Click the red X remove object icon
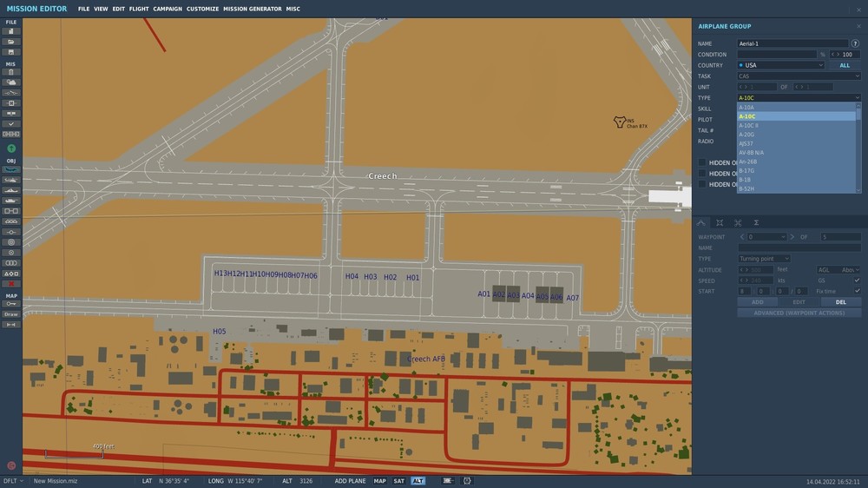868x488 pixels. (x=11, y=284)
